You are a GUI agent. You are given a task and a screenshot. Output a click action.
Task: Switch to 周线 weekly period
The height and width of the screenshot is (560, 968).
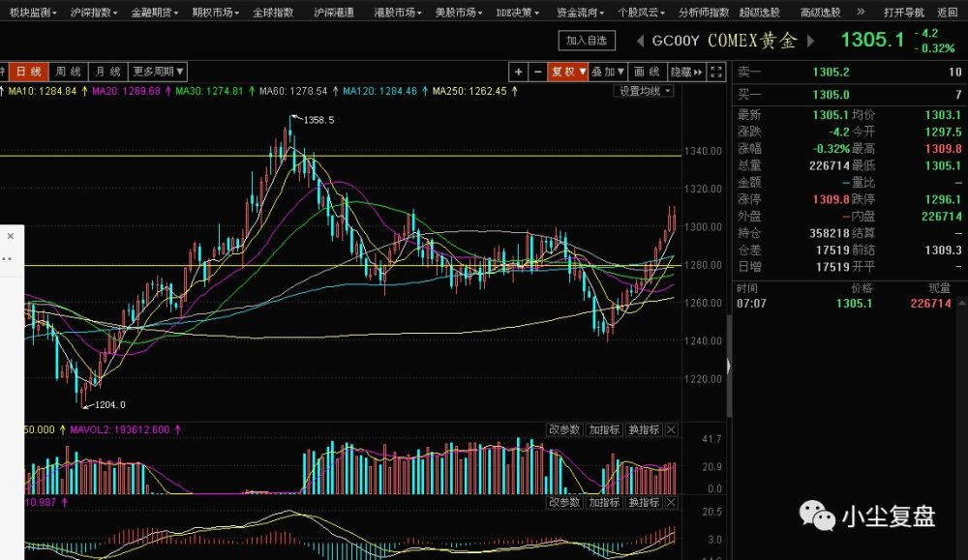click(x=68, y=72)
